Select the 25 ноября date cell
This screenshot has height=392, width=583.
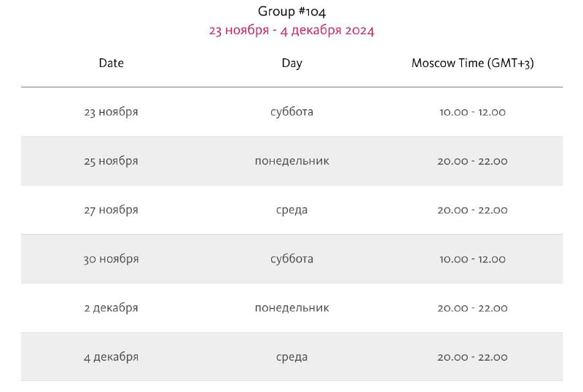tap(111, 161)
